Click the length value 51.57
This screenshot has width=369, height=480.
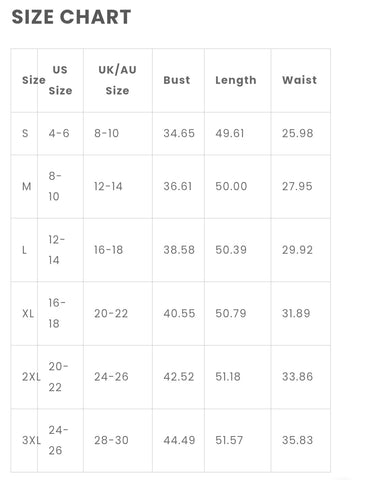229,440
